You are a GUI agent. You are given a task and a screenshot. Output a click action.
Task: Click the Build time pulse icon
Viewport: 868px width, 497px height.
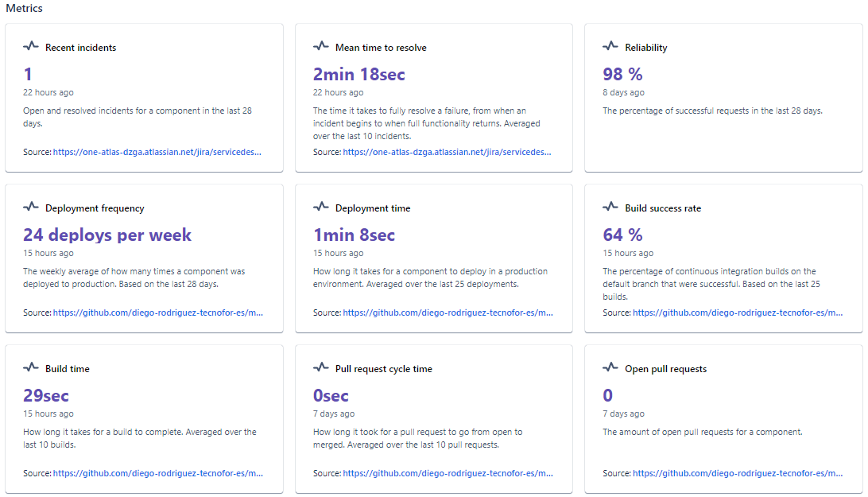tap(31, 368)
